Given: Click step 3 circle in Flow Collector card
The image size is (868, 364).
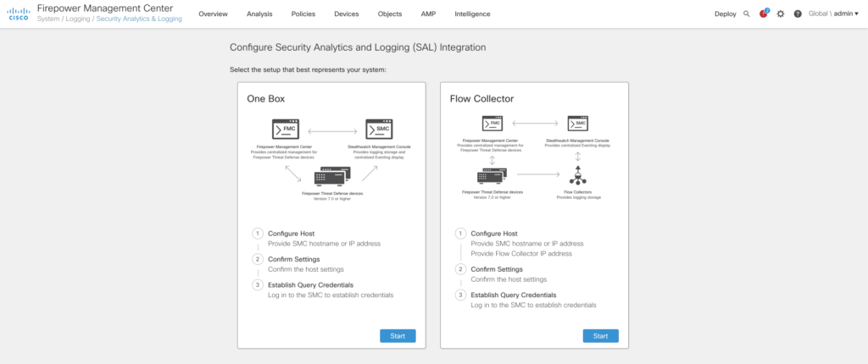Looking at the screenshot, I should click(x=460, y=295).
